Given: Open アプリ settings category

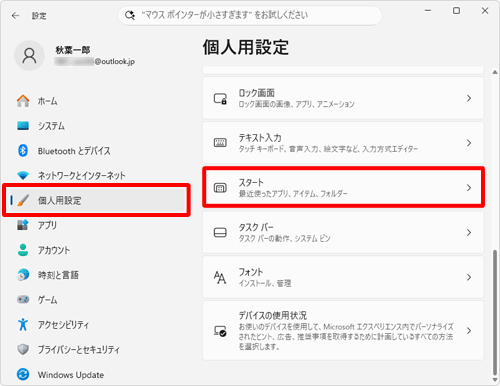Looking at the screenshot, I should click(97, 225).
